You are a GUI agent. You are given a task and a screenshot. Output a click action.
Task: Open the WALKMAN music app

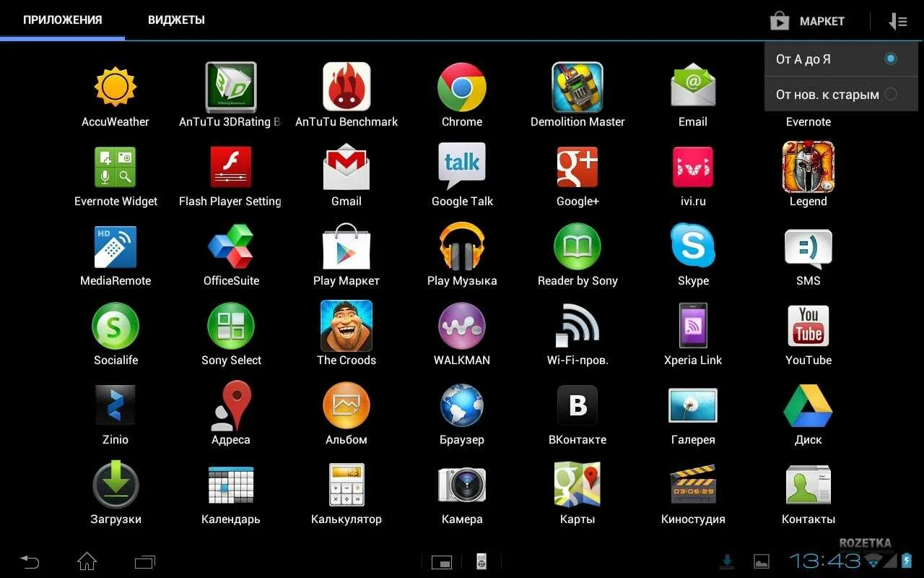coord(462,326)
